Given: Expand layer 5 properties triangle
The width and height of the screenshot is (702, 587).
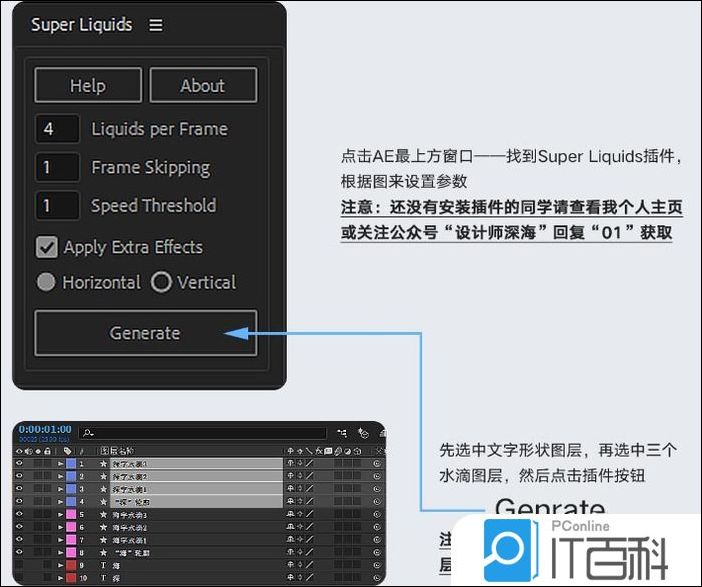Looking at the screenshot, I should [60, 514].
